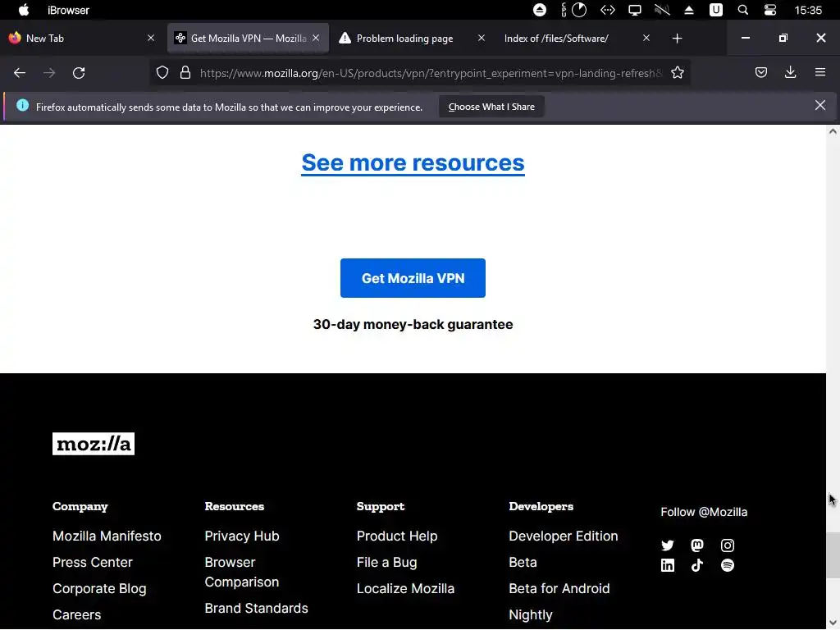Open File a Bug link
Screen dimensions: 840x630
click(387, 562)
